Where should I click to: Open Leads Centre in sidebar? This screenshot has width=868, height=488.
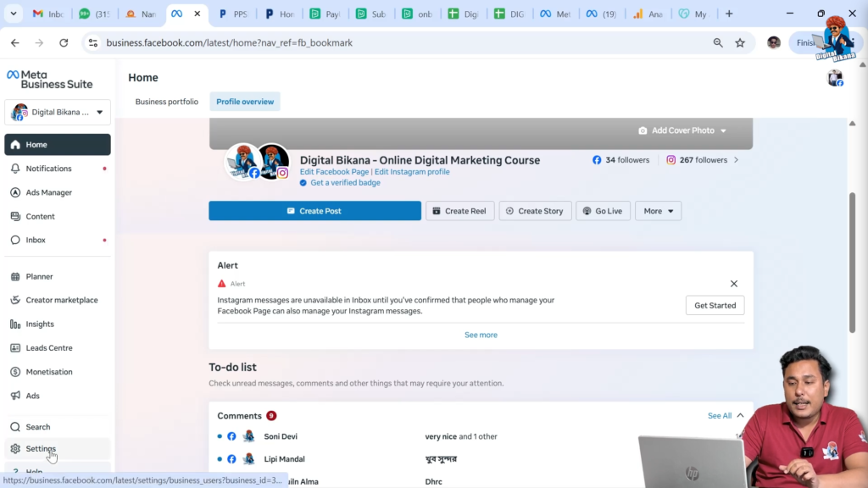click(x=58, y=347)
